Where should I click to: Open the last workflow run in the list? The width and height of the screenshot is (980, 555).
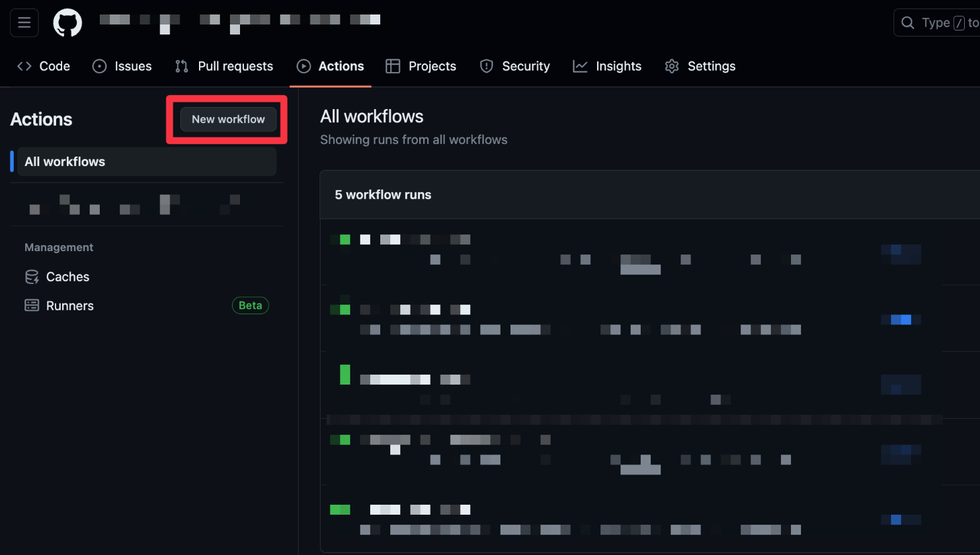pos(419,509)
